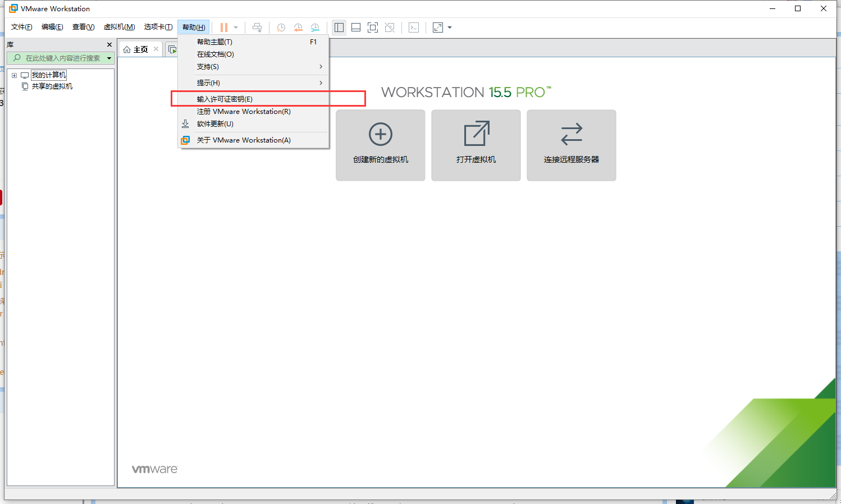Select 帮助主题(T) from the Help menu
Image resolution: width=841 pixels, height=504 pixels.
click(253, 42)
